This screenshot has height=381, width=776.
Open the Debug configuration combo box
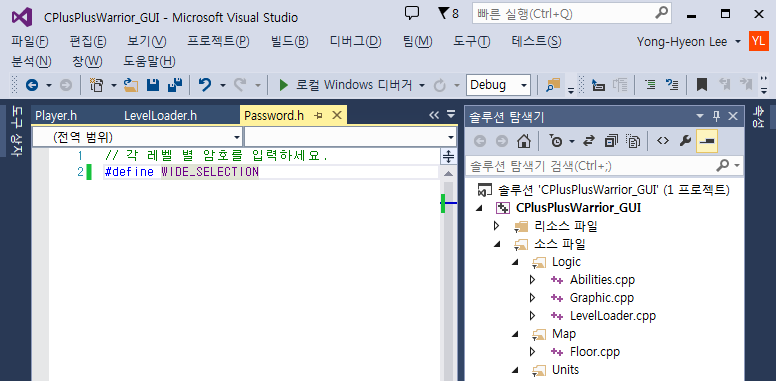(x=498, y=85)
